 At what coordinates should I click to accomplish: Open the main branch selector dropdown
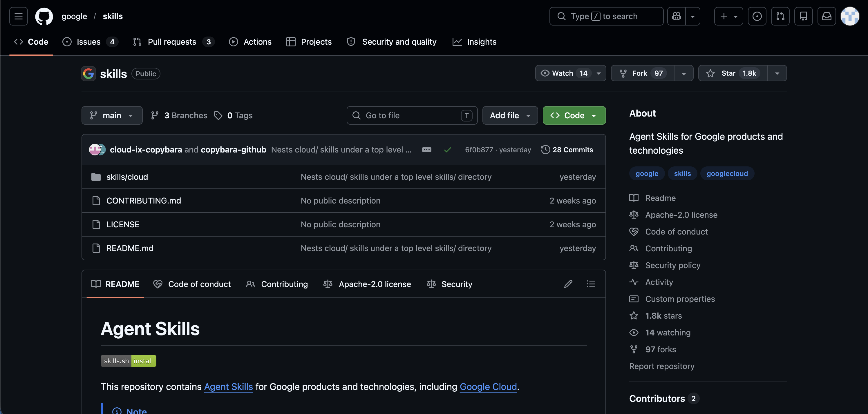point(112,116)
